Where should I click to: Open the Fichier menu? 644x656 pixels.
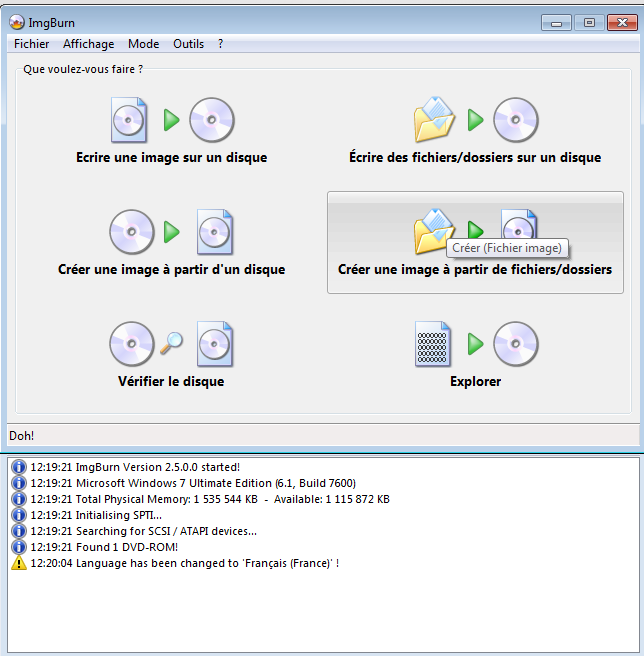pos(31,44)
